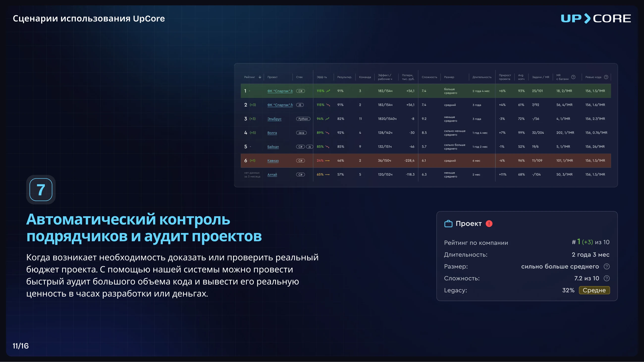Click the Прирост проекта column header
Screen dimensions: 644x362
[x=505, y=77]
